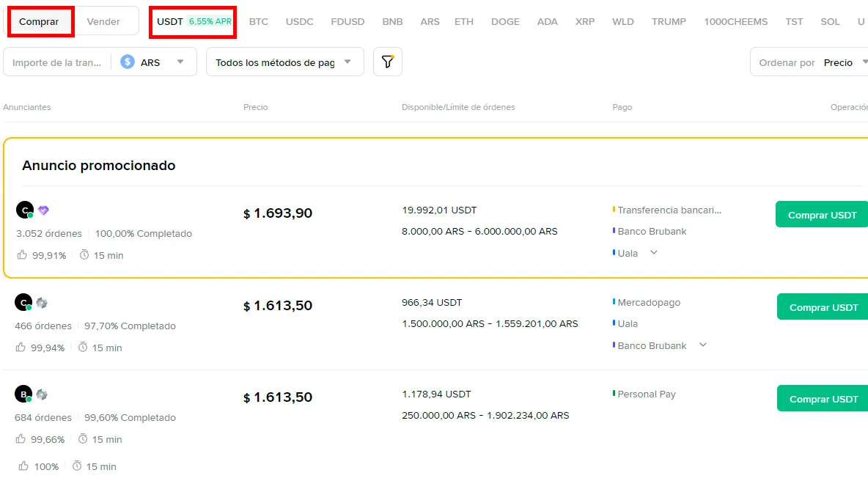Click the price $ 1.693,90
The height and width of the screenshot is (481, 868).
(x=278, y=213)
